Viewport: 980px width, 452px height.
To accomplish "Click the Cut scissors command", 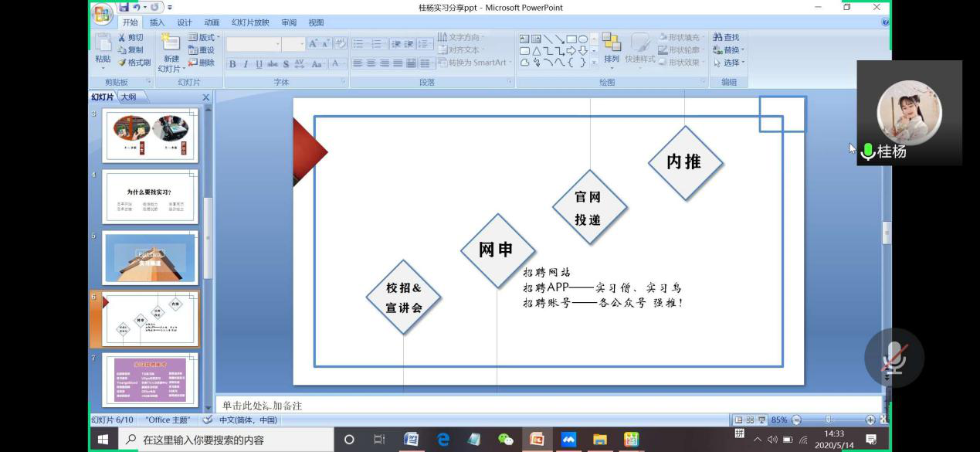I will pos(130,37).
